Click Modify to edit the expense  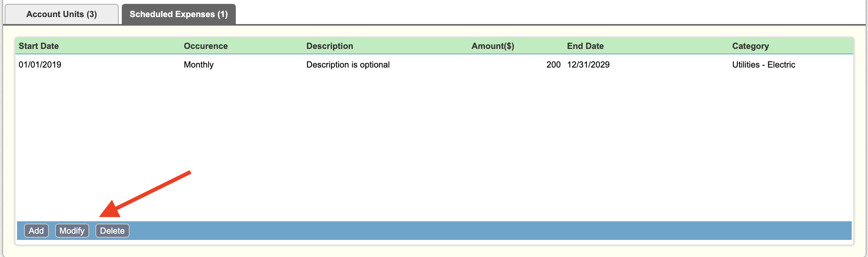click(x=72, y=231)
